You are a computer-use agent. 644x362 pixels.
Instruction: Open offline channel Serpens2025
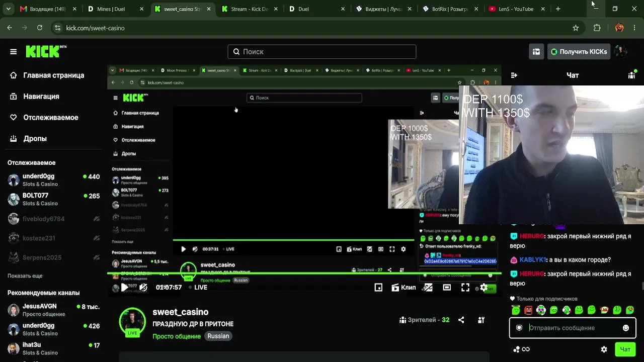point(53,258)
